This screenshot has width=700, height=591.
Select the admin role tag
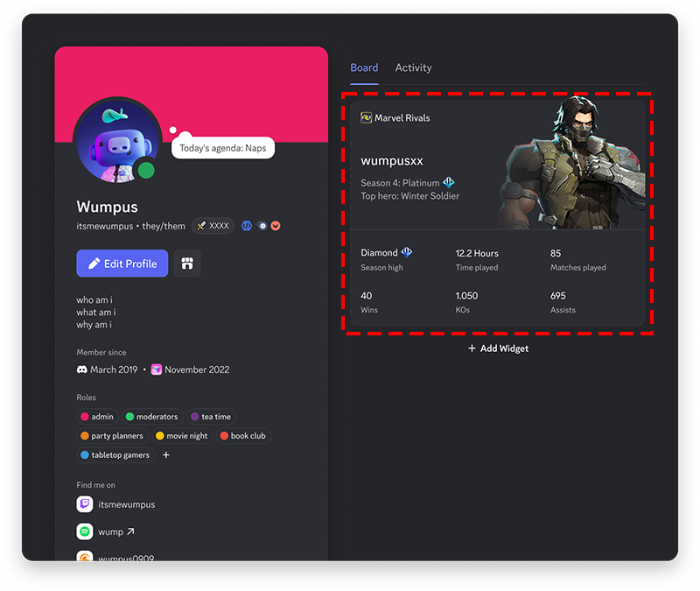96,417
